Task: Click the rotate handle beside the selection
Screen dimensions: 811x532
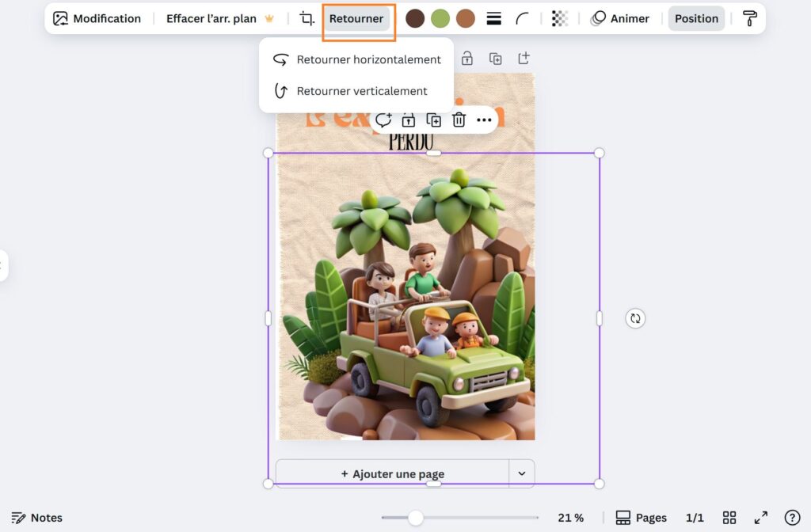Action: [x=635, y=318]
